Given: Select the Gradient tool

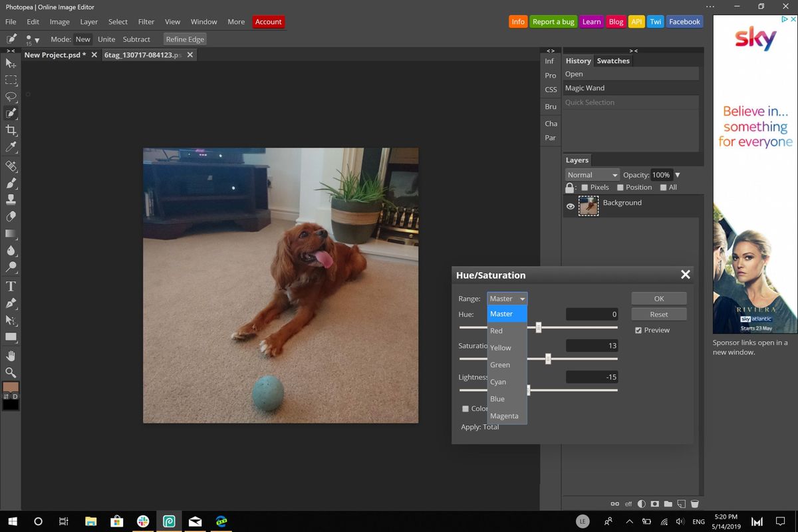Looking at the screenshot, I should click(x=11, y=233).
